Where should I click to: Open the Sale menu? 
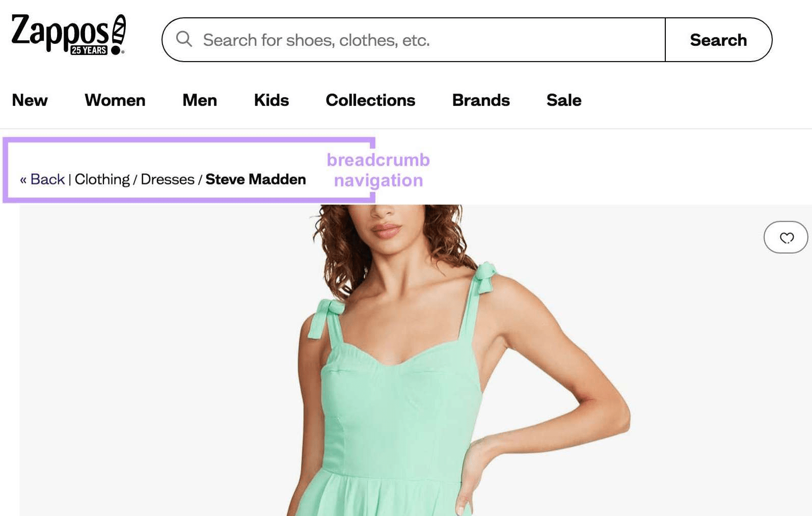[x=564, y=100]
